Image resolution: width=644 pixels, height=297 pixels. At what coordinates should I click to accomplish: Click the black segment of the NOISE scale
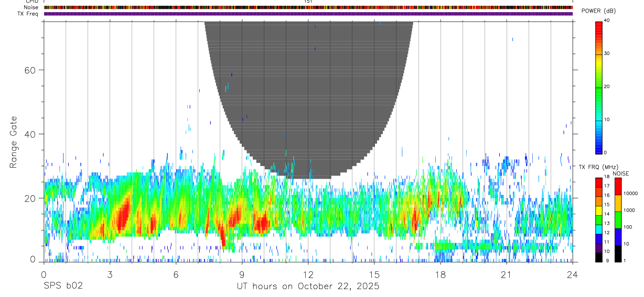618,254
